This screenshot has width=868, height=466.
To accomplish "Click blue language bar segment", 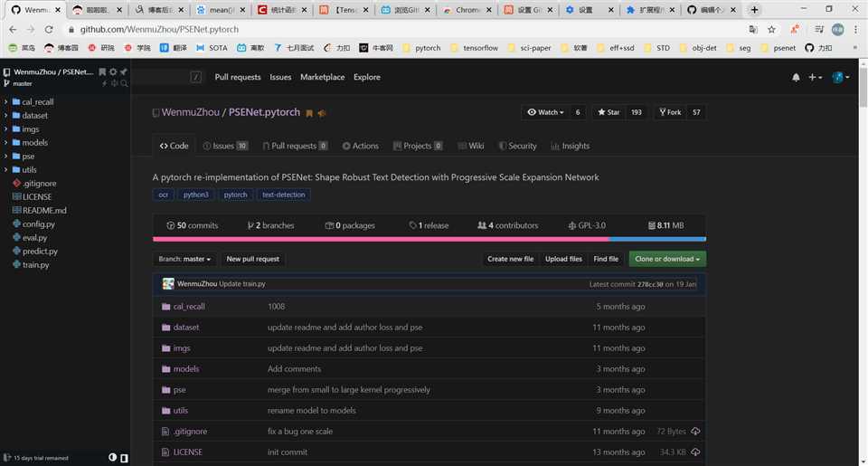I will coord(657,240).
